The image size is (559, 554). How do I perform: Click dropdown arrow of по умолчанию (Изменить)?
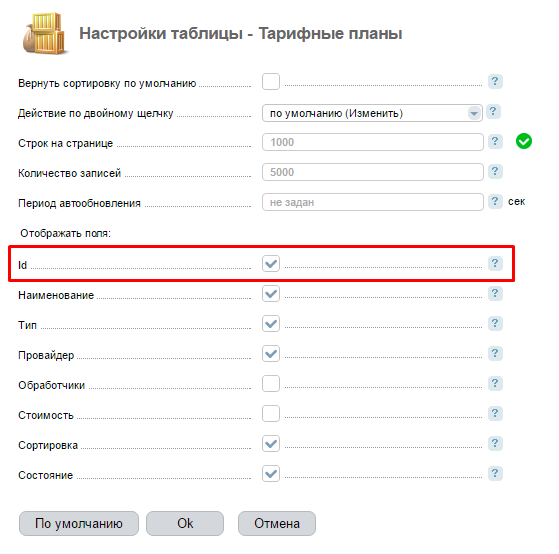point(474,113)
